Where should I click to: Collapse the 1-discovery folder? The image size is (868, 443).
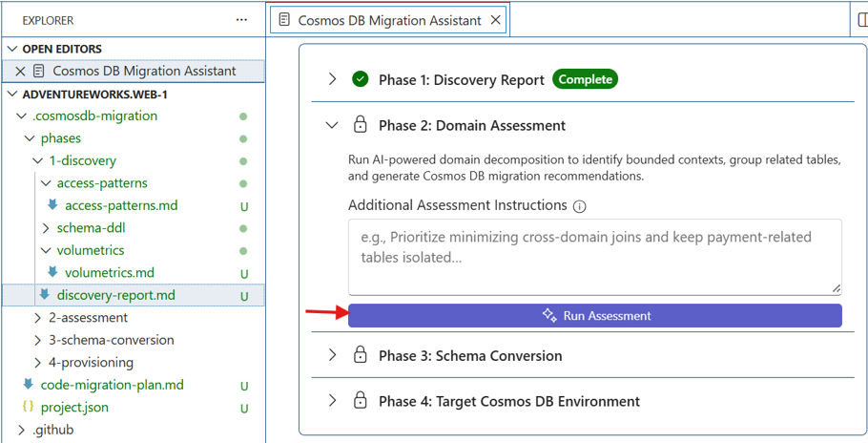(38, 161)
